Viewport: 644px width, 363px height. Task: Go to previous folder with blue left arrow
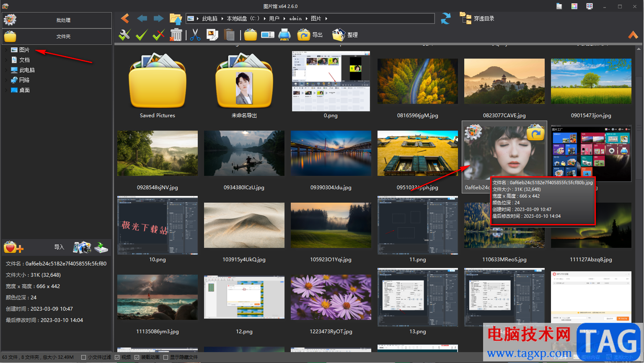(x=142, y=18)
